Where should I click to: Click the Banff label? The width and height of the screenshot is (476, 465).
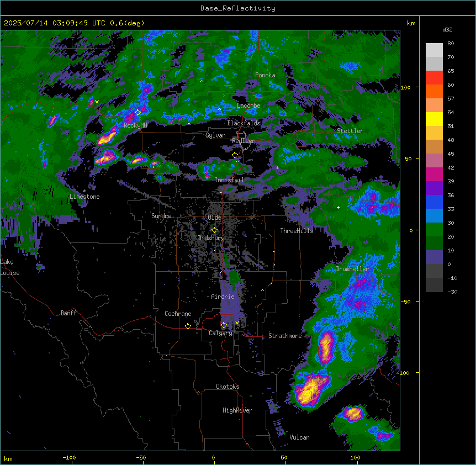(68, 313)
